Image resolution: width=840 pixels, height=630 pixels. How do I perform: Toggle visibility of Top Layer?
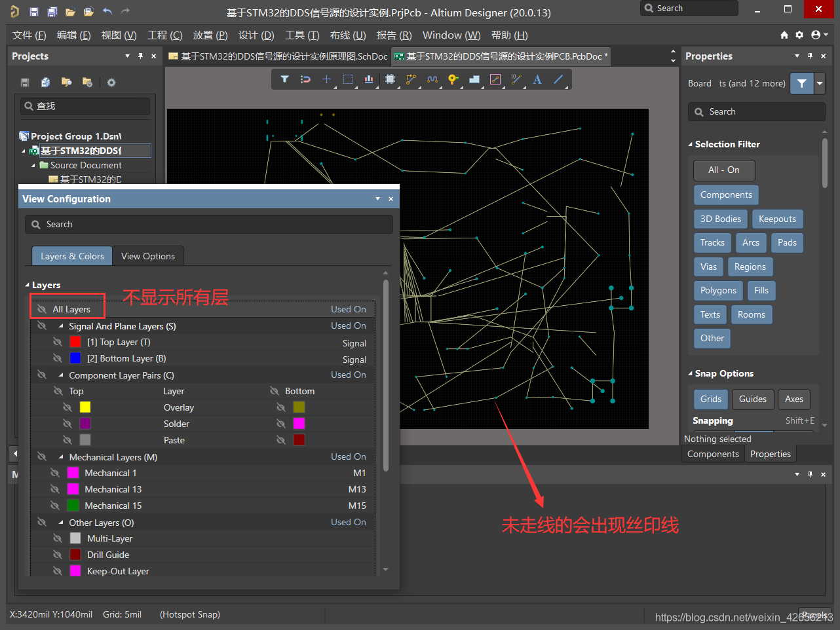(58, 342)
